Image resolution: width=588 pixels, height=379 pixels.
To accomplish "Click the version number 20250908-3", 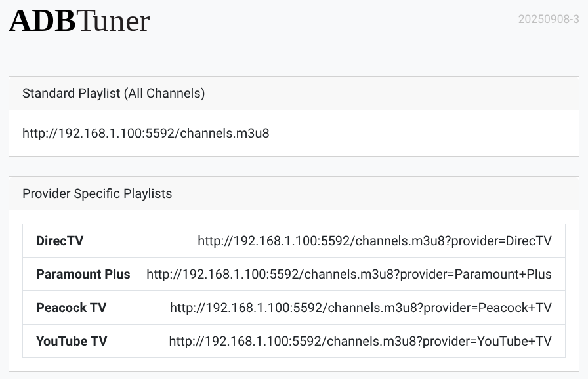I will point(548,20).
